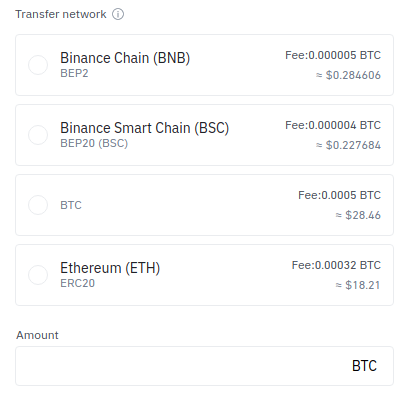Select the Binance Smart Chain (BSC) radio button
This screenshot has height=394, width=409.
pos(38,135)
